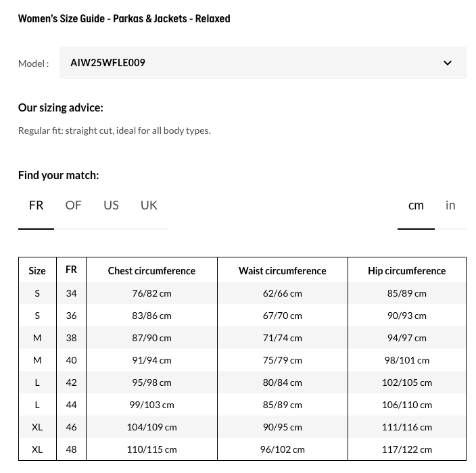Viewport: 476px width, 473px height.
Task: Switch to the US size tab
Action: (x=111, y=205)
